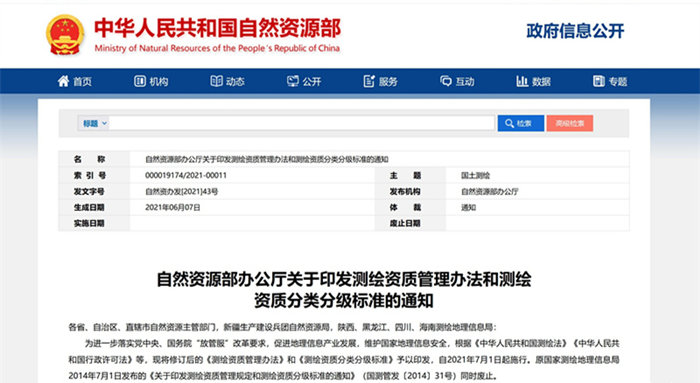Click the newspaper icon beside 专题
700x383 pixels.
coord(599,81)
